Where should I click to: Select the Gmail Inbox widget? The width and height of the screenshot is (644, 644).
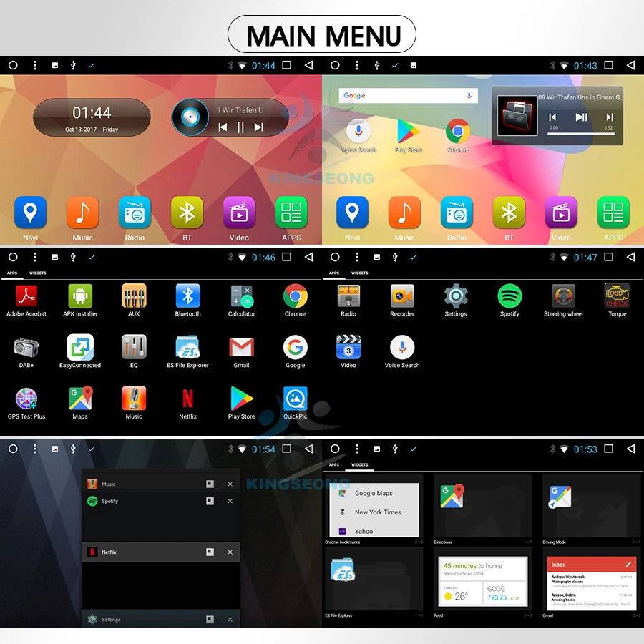tap(592, 582)
